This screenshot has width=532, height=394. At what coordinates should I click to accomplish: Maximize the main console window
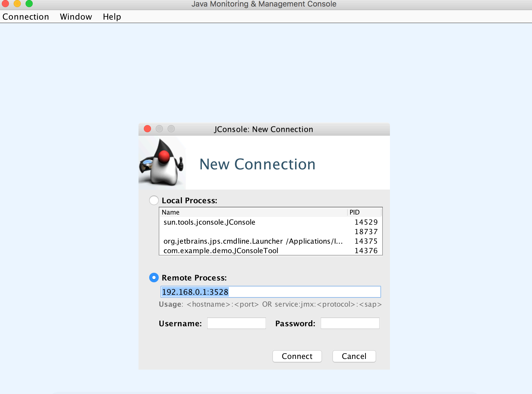tap(29, 4)
